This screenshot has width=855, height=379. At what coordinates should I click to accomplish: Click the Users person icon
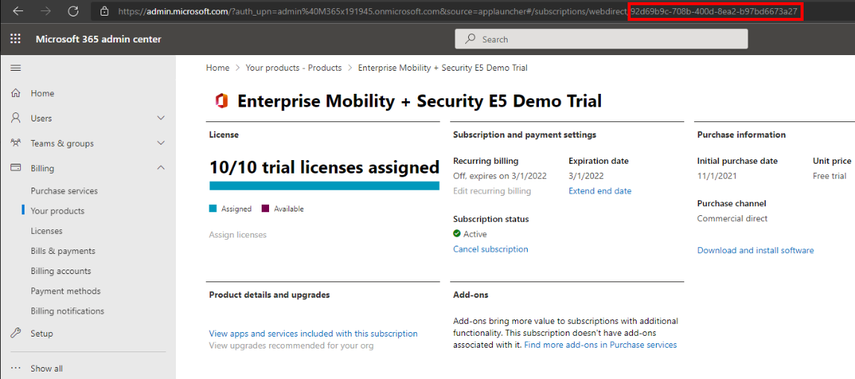(16, 118)
